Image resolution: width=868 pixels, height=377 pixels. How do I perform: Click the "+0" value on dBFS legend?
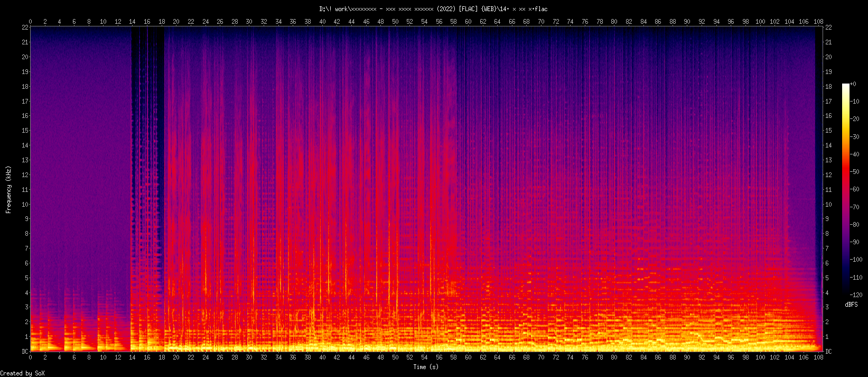(853, 84)
